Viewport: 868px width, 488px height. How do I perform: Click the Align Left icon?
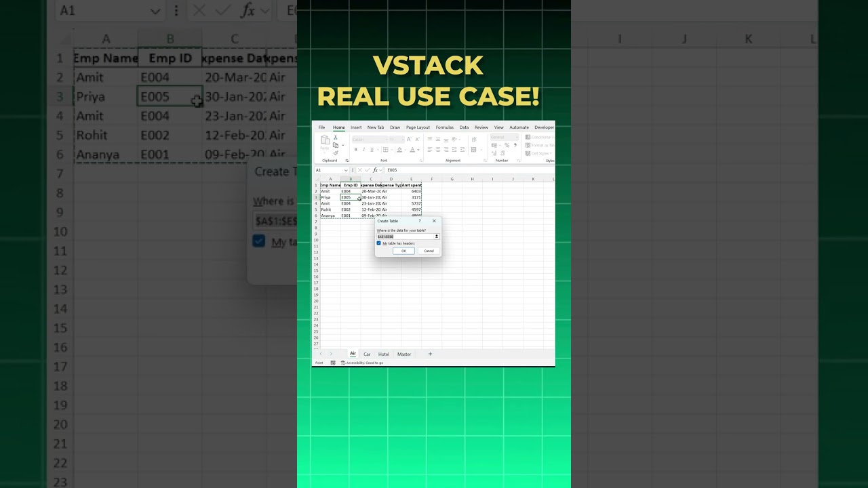(430, 150)
